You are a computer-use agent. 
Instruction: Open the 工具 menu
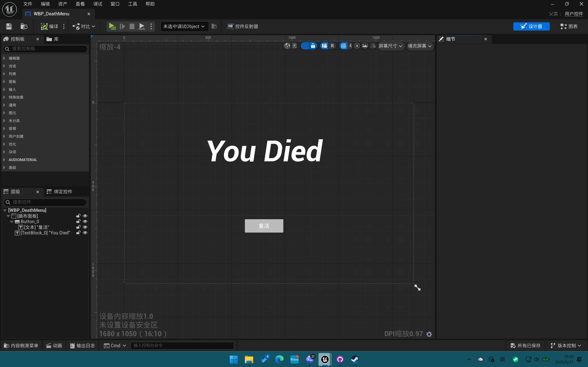133,4
